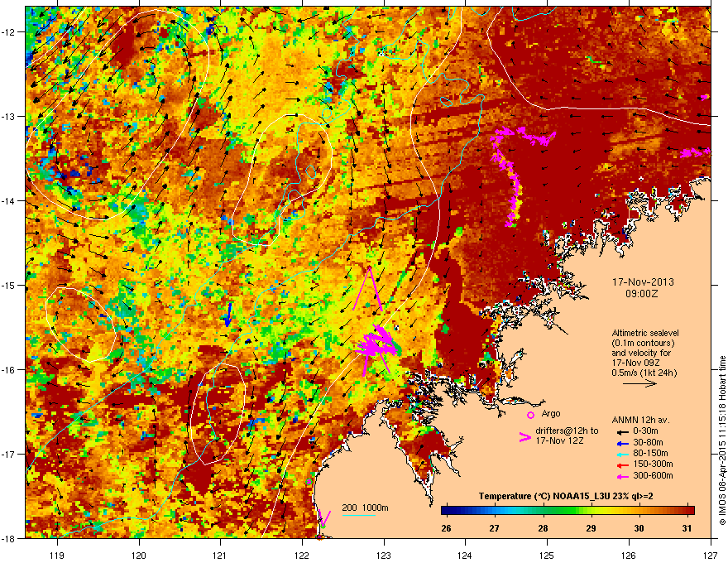Click the time label 09:00Z

click(x=642, y=294)
